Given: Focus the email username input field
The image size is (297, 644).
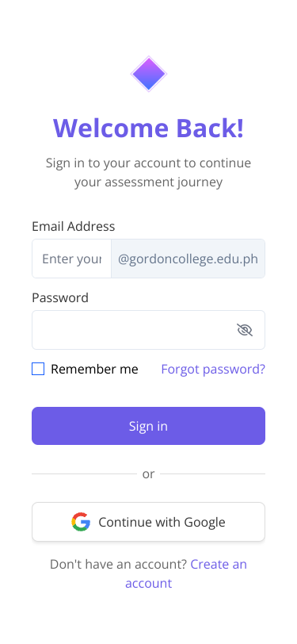Looking at the screenshot, I should pos(72,259).
